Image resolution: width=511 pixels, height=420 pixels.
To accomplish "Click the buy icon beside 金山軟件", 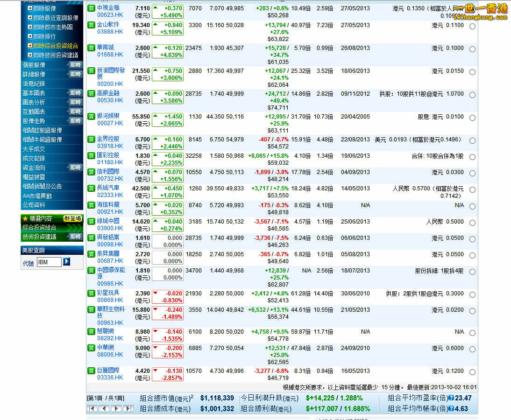I will tap(91, 25).
